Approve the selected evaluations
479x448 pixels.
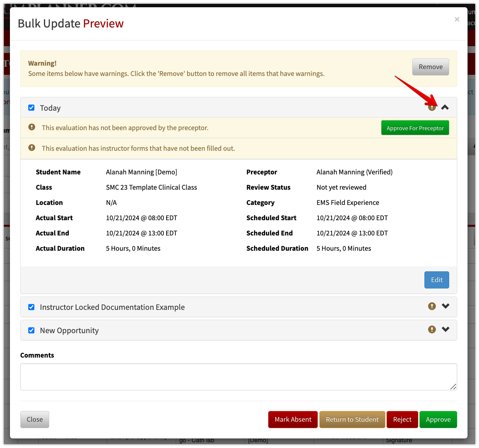[x=438, y=419]
